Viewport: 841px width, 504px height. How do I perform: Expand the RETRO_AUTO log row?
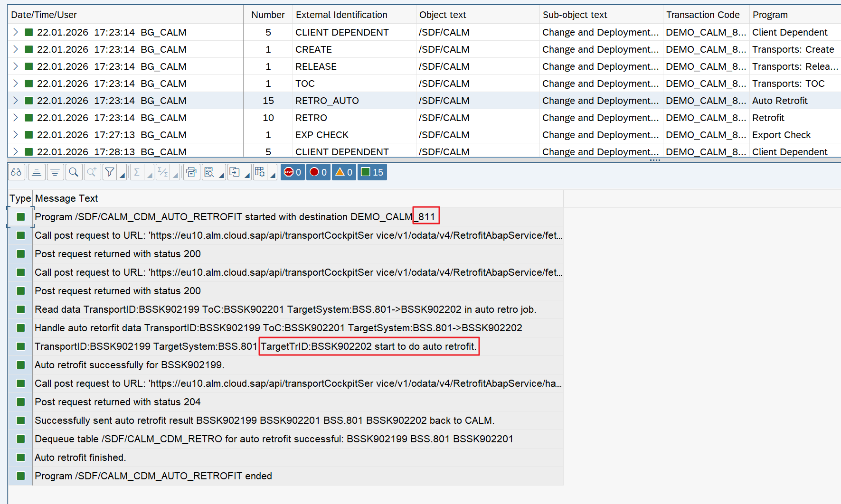coord(15,101)
